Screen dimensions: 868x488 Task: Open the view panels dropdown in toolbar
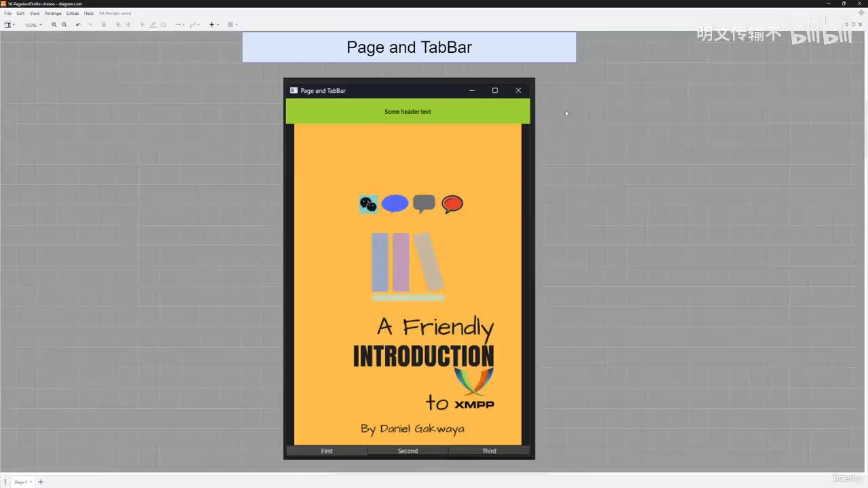click(x=9, y=25)
